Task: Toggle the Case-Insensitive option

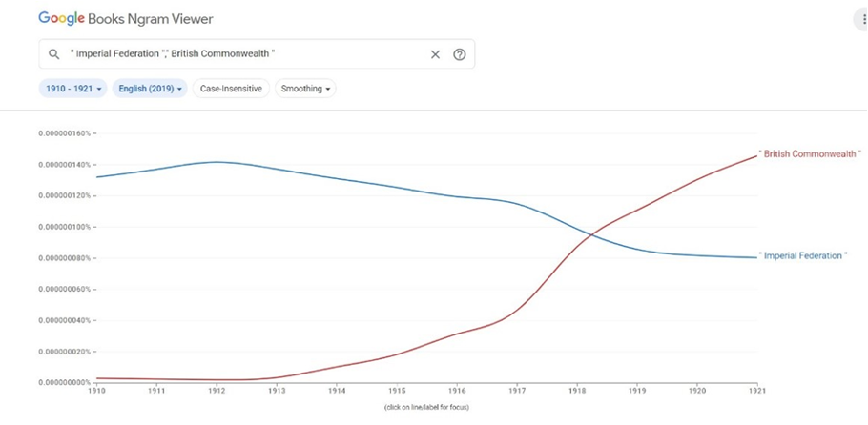Action: [231, 89]
